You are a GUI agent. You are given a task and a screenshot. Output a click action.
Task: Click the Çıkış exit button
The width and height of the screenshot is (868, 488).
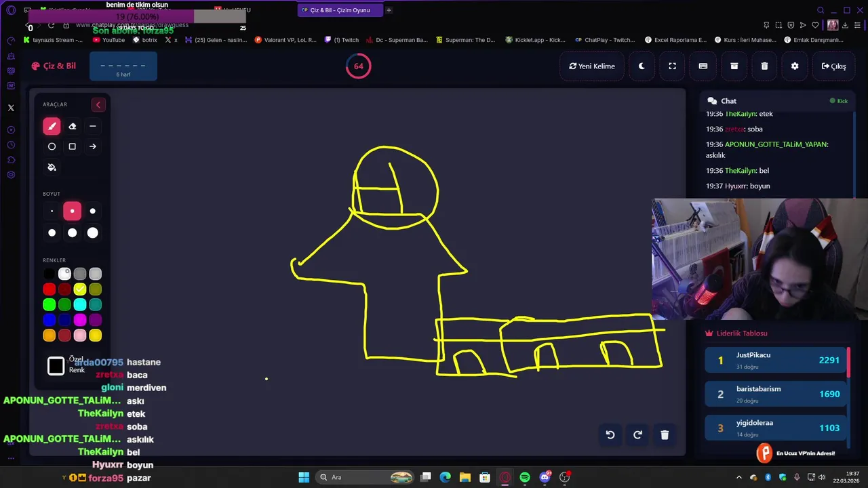[x=833, y=66]
